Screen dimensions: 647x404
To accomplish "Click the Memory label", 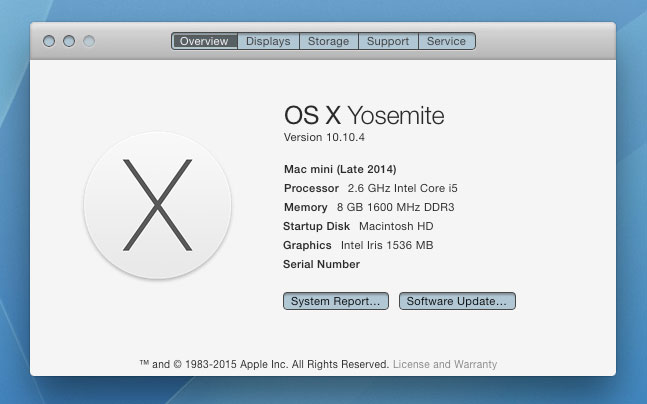I will click(306, 207).
